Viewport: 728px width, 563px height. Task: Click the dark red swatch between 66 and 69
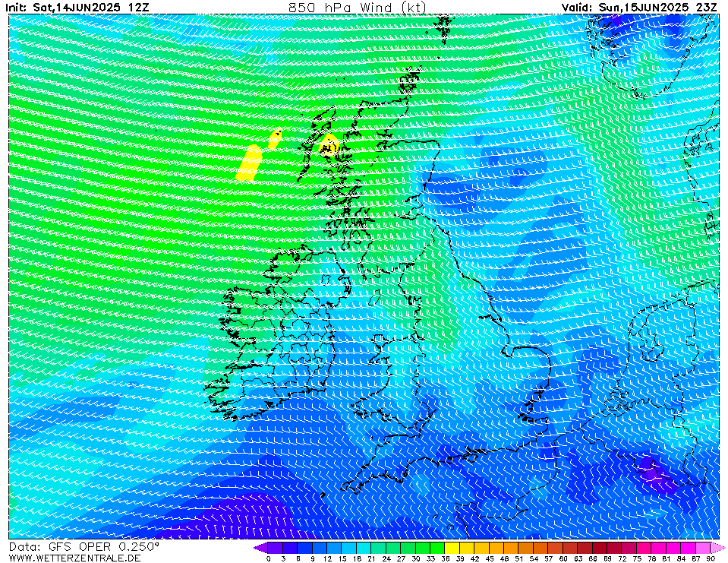600,548
